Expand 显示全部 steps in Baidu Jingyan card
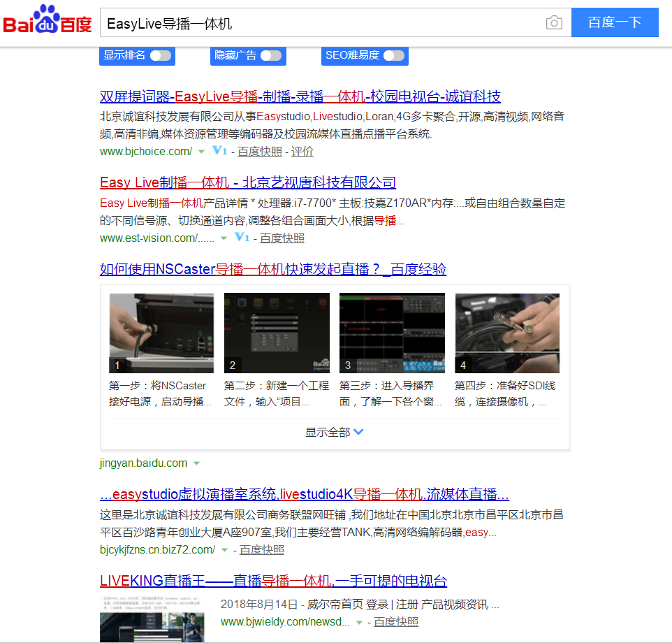The width and height of the screenshot is (672, 643). click(335, 432)
